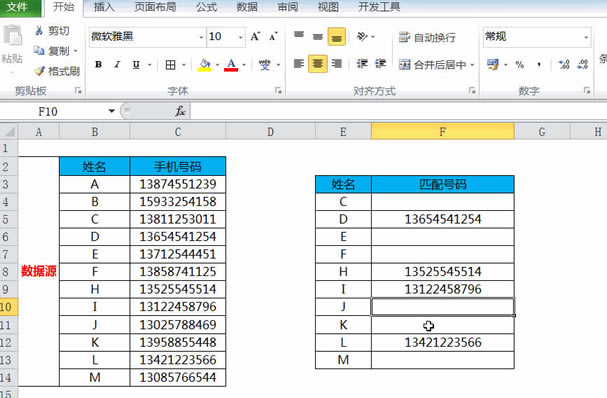Screen dimensions: 607x398
Task: Increase font size with the large A icon
Action: [x=255, y=37]
